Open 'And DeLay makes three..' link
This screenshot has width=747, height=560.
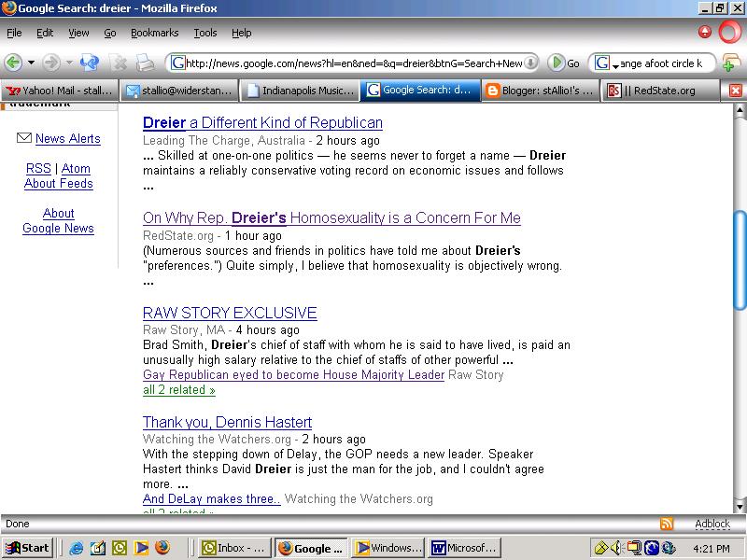click(x=212, y=499)
